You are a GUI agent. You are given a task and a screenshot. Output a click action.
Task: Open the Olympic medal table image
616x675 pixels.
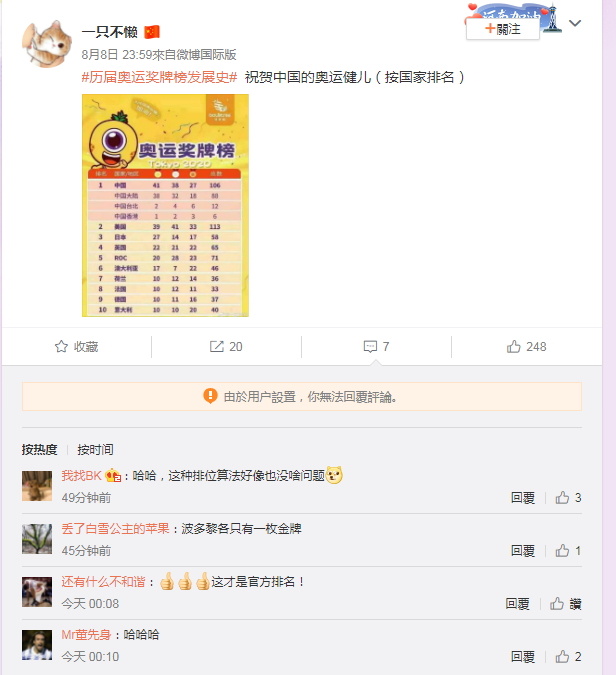[x=165, y=205]
